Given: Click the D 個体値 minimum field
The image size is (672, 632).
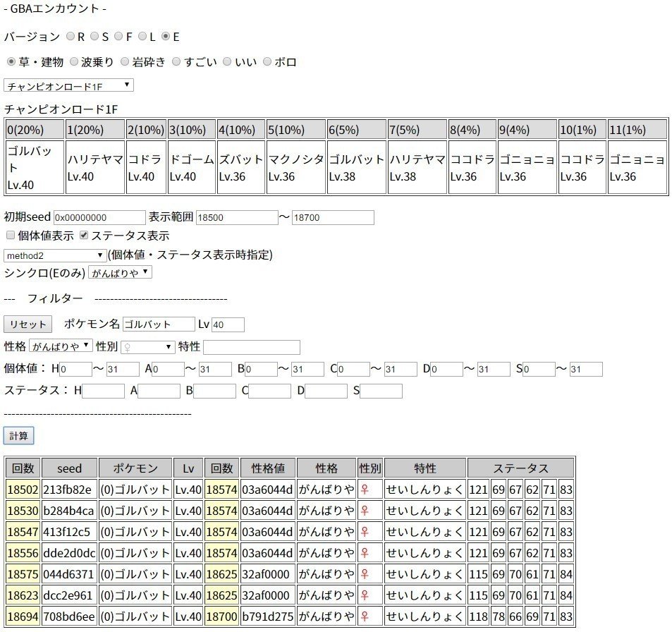Looking at the screenshot, I should (446, 369).
